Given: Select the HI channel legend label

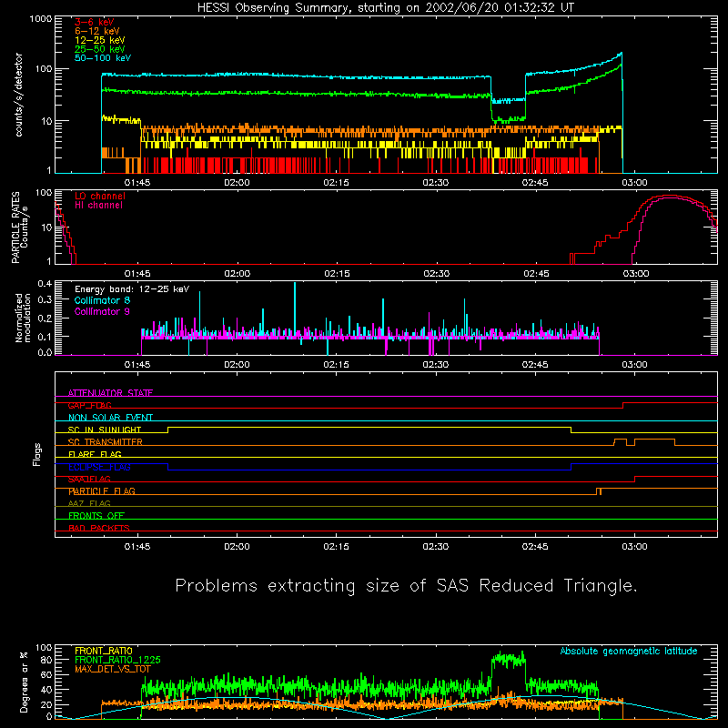Looking at the screenshot, I should click(98, 206).
